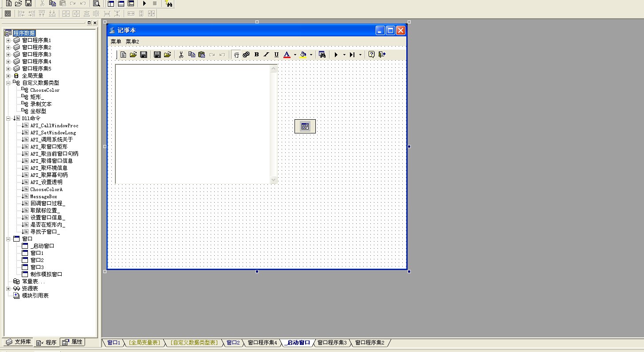Open the 菜单2 menu in the notepad form
This screenshot has height=352, width=644.
click(132, 42)
